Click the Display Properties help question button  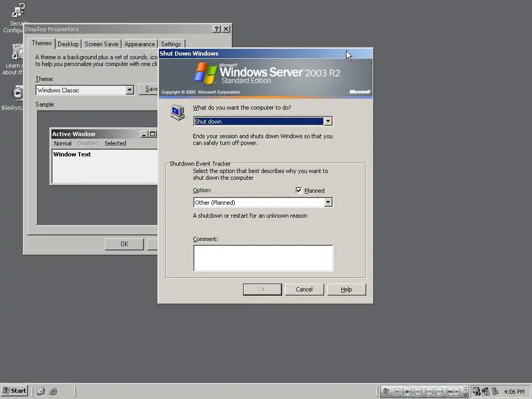point(217,29)
